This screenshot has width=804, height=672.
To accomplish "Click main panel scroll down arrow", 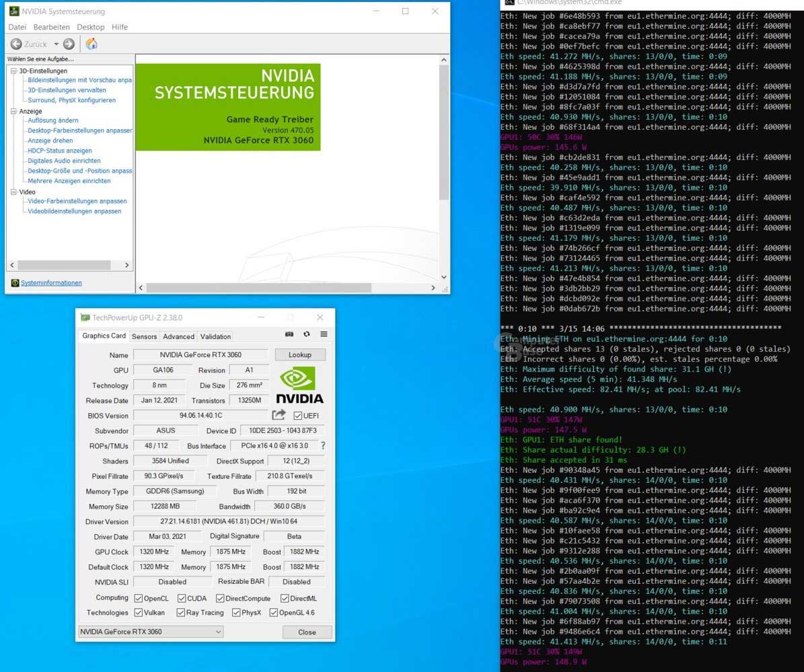I will [x=443, y=276].
